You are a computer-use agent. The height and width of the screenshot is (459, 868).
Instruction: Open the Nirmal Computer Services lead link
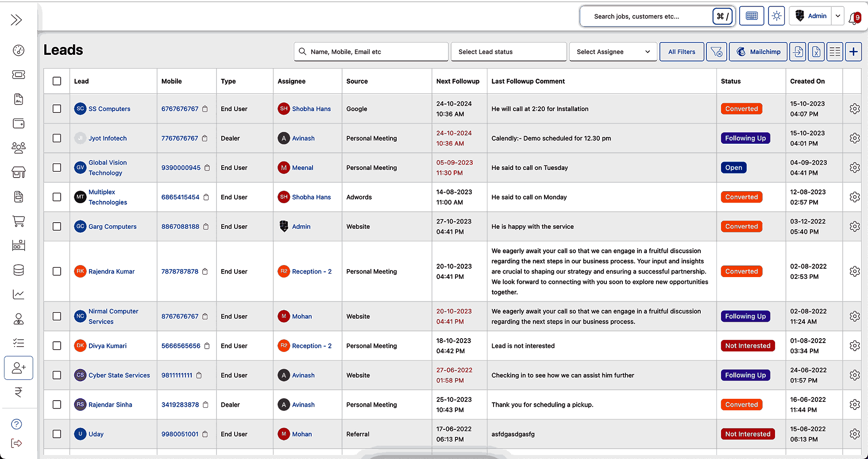pos(113,316)
